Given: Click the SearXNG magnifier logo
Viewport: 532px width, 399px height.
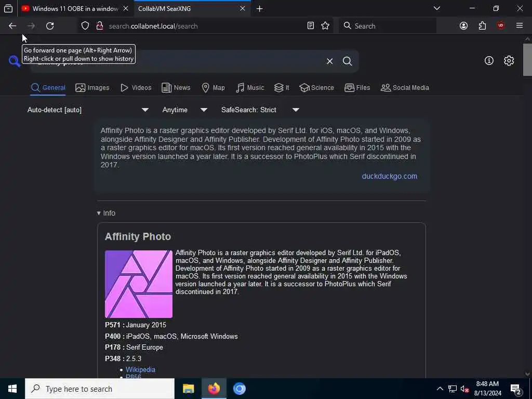Looking at the screenshot, I should pyautogui.click(x=14, y=61).
